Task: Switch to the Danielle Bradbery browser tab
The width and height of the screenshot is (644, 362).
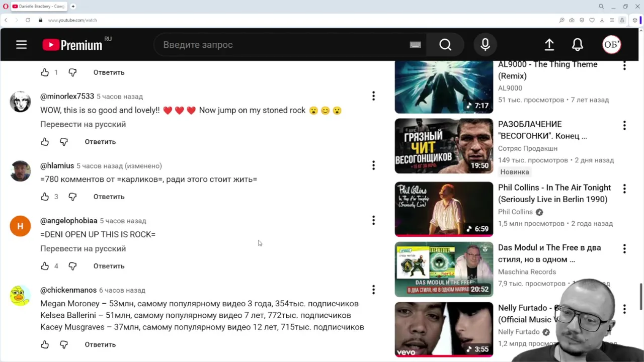Action: 39,7
